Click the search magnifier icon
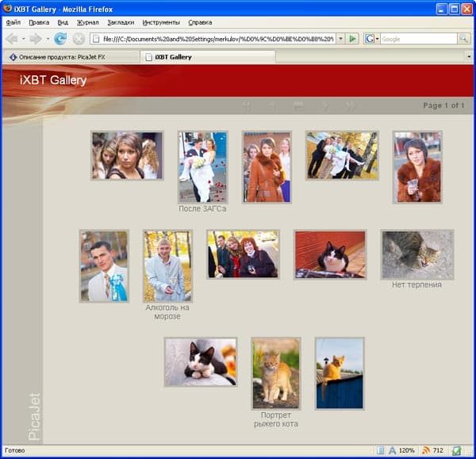476x459 pixels. coord(463,39)
